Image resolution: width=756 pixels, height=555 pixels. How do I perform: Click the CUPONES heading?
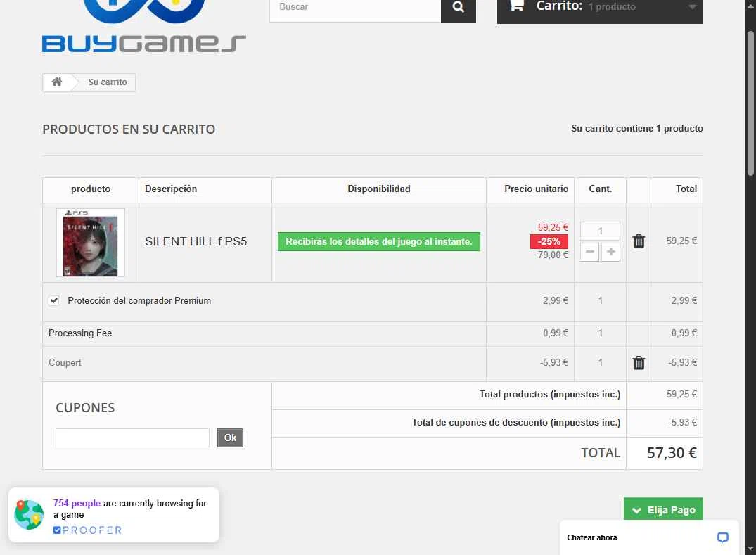pos(85,408)
